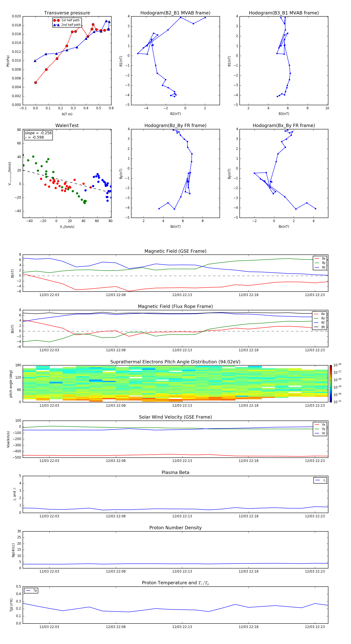Viewport: 351px width, 644px height.
Task: Click '12/03 22:08' tick under Plasma Beta panel
Action: [x=116, y=516]
